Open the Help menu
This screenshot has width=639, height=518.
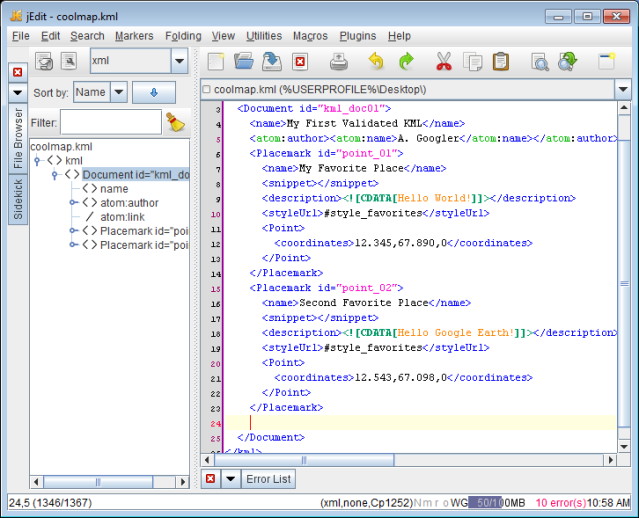point(399,36)
